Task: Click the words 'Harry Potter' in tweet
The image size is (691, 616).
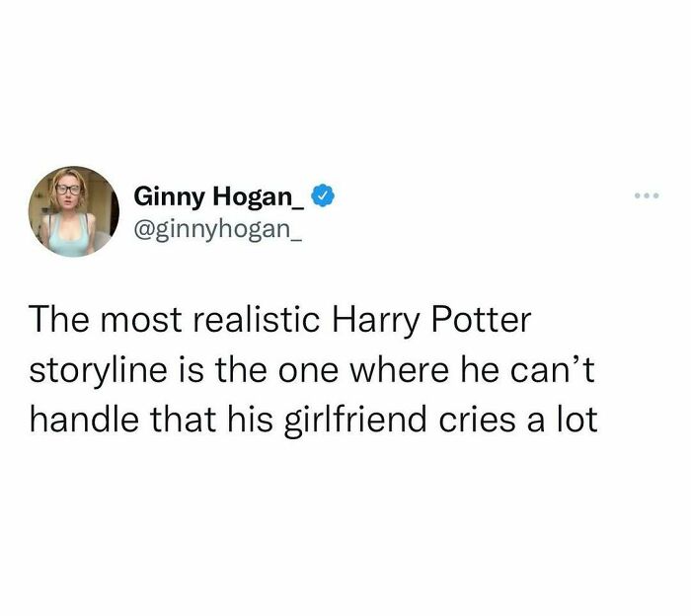Action: [431, 320]
